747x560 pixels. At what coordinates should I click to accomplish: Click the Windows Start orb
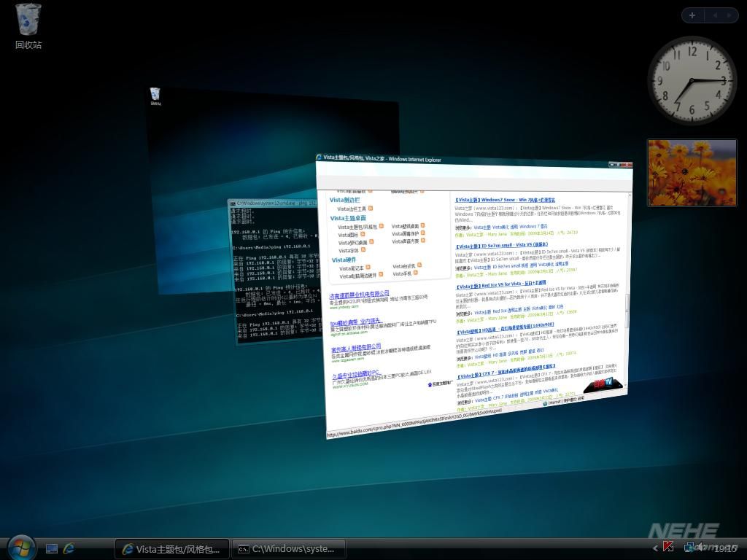[x=20, y=548]
